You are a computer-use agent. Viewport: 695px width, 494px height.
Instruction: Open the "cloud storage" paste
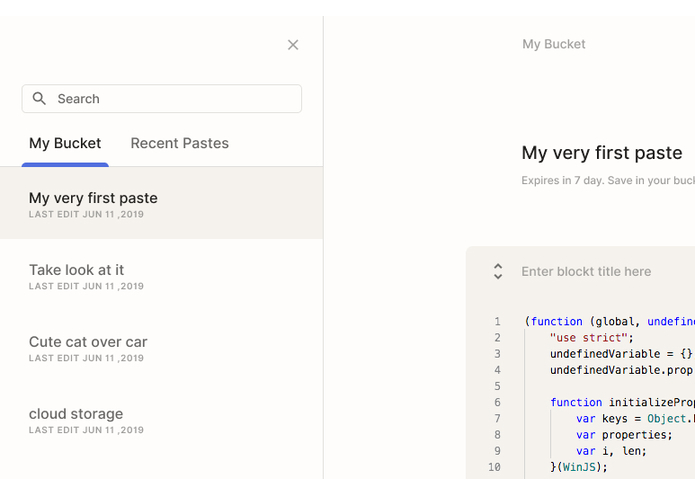(161, 419)
